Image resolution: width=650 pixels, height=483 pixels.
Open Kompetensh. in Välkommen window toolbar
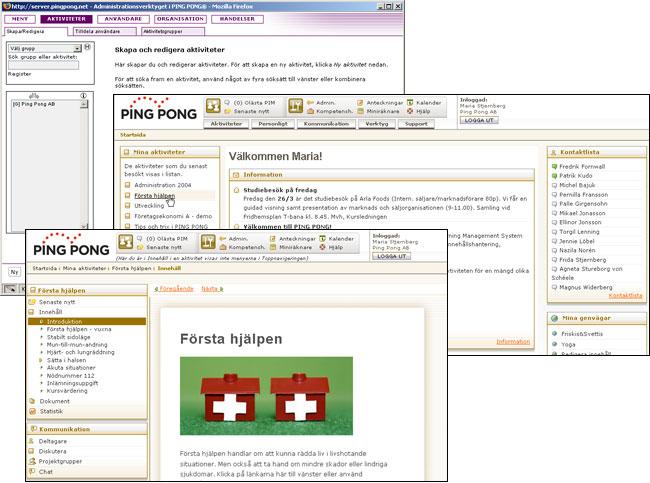(330, 111)
